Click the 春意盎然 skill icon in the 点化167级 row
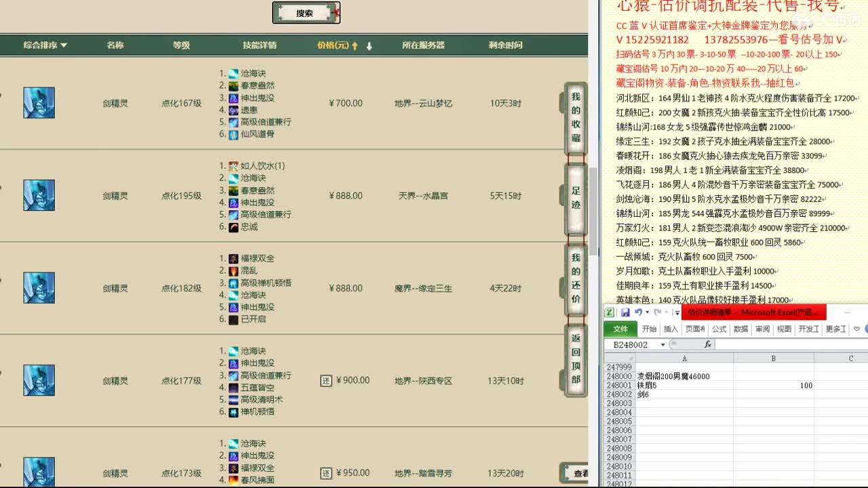 [233, 85]
